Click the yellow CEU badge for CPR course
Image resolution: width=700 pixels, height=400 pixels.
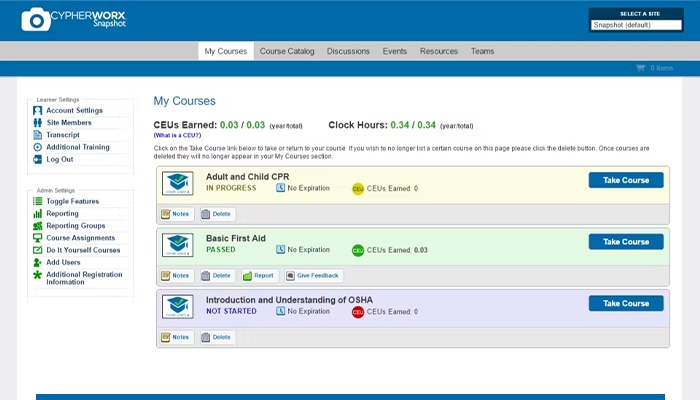tap(358, 188)
